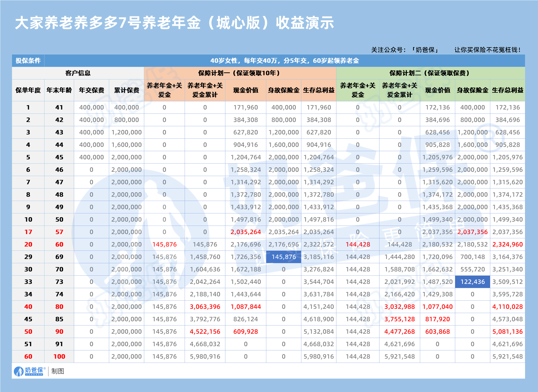Click the red value 5,081,136 in plan two
The image size is (538, 392).
point(508,332)
